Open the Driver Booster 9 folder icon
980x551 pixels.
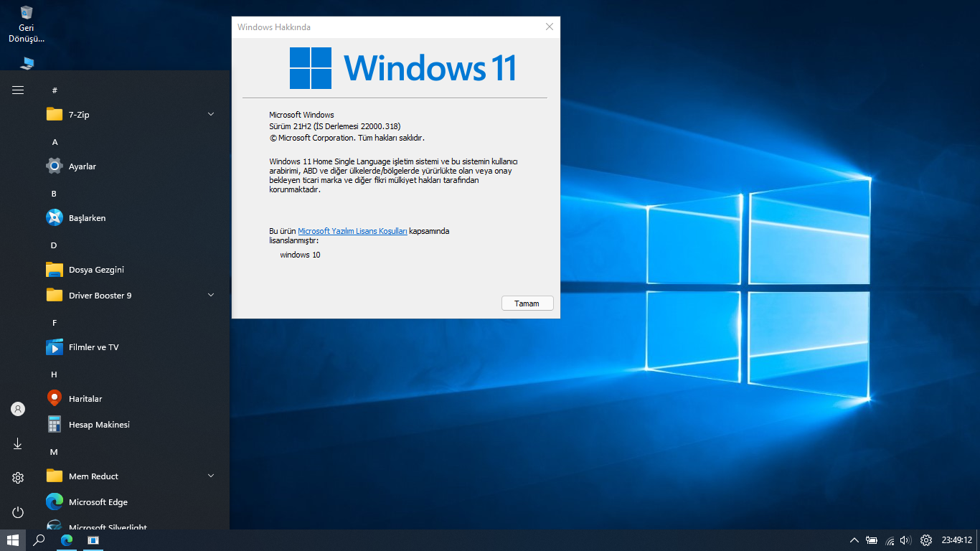55,295
